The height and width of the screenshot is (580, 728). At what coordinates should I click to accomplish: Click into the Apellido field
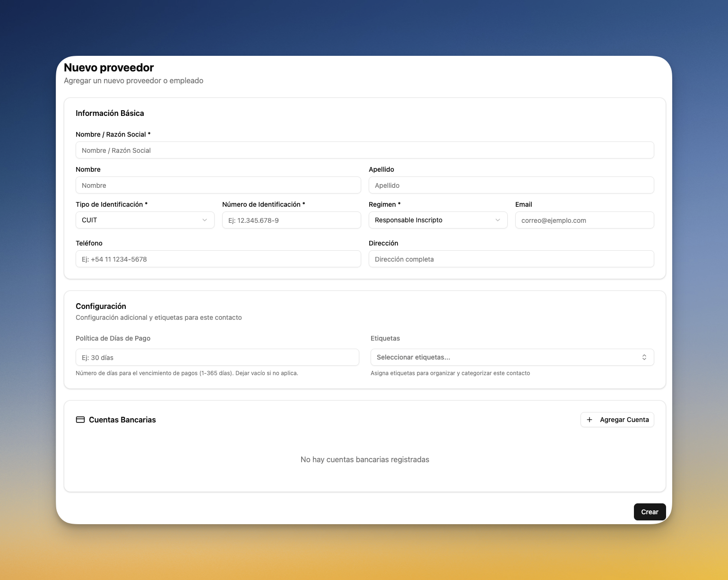point(511,185)
